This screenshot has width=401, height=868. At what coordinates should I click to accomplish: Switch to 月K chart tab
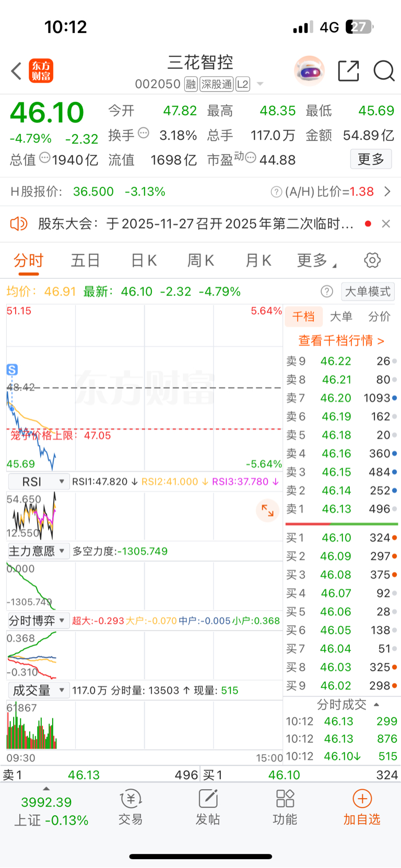click(258, 260)
